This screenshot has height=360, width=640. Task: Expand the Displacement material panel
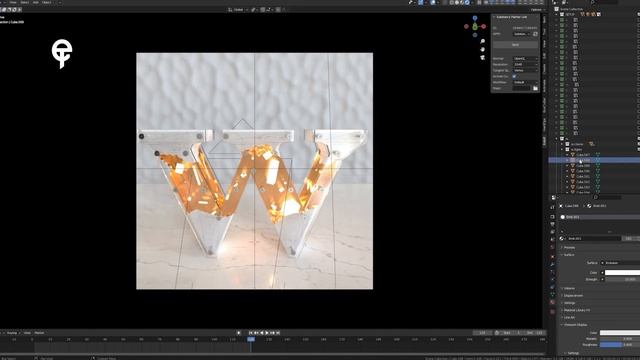point(572,296)
